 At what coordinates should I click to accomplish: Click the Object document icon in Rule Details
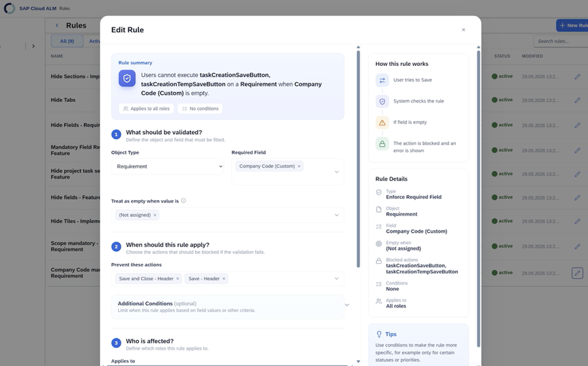tap(379, 209)
